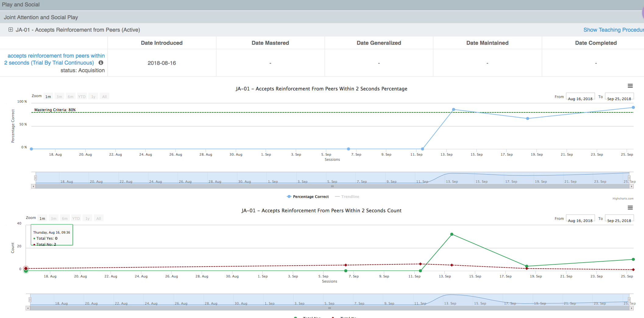Click green Total Yes point near 19 Sep
Viewport: 644px width, 318px height.
(527, 266)
